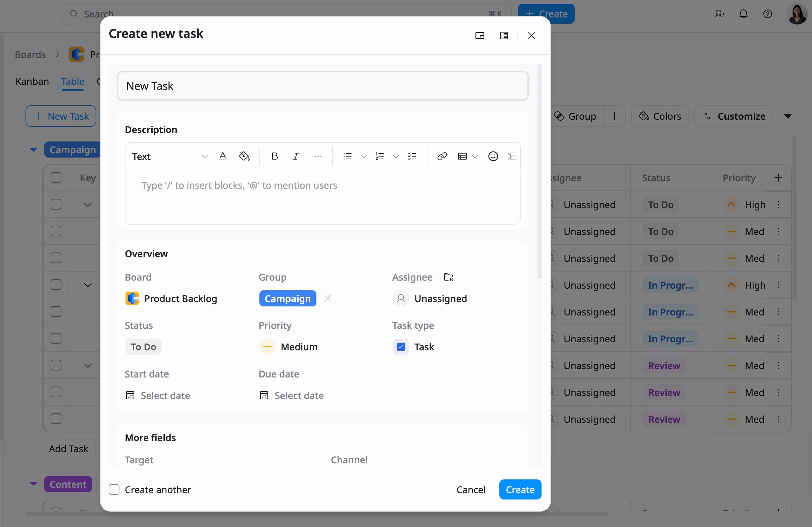Toggle italic formatting

[296, 156]
